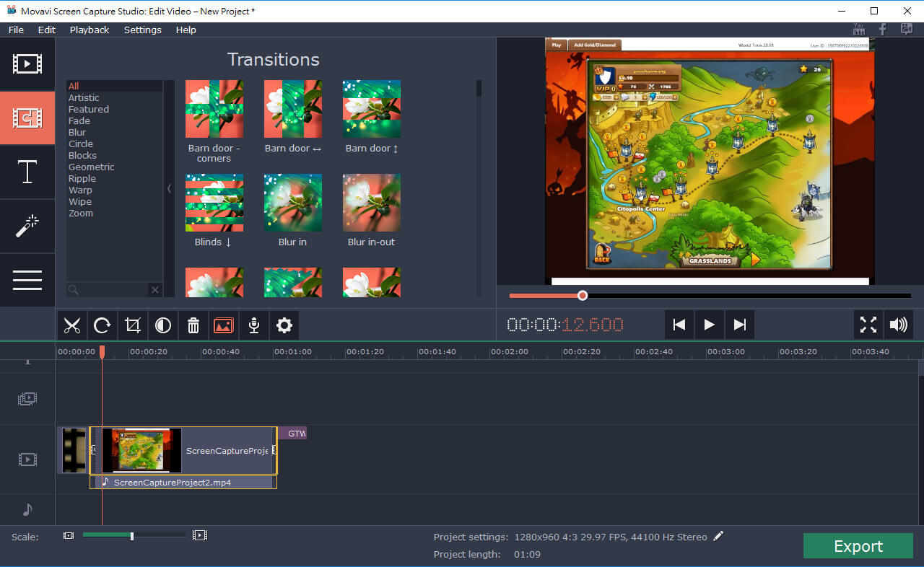Screen dimensions: 924x567
Task: Click the green Export button
Action: pos(858,546)
